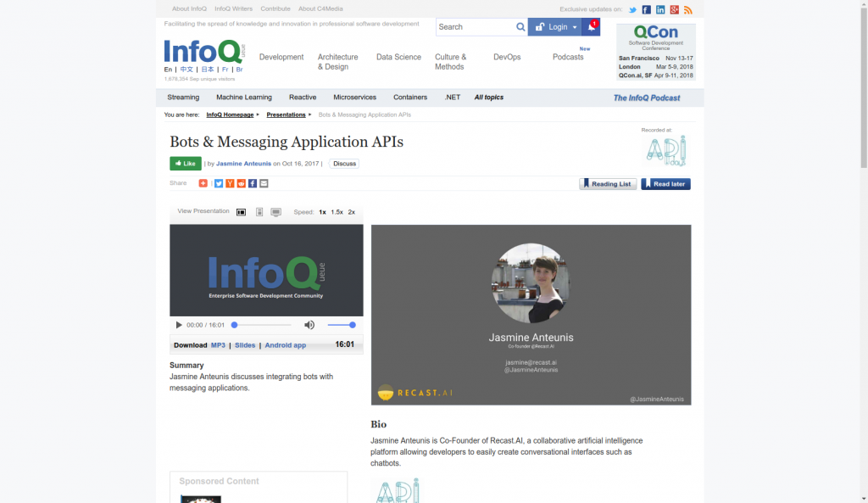
Task: Go to the Microservices topic
Action: (355, 98)
